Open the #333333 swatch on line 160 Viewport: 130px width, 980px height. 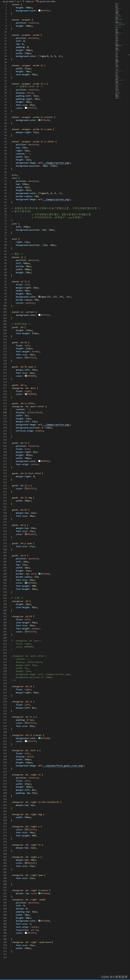pyautogui.click(x=26, y=489)
